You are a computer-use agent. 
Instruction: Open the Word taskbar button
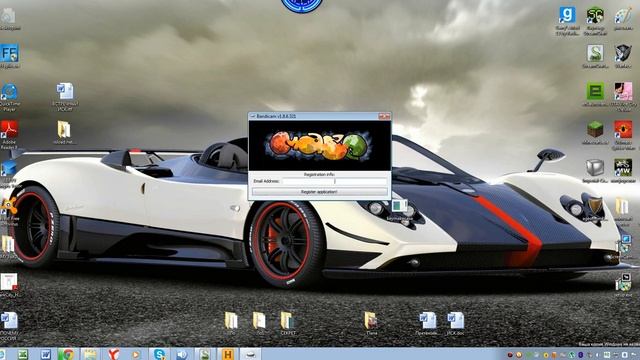click(45, 354)
